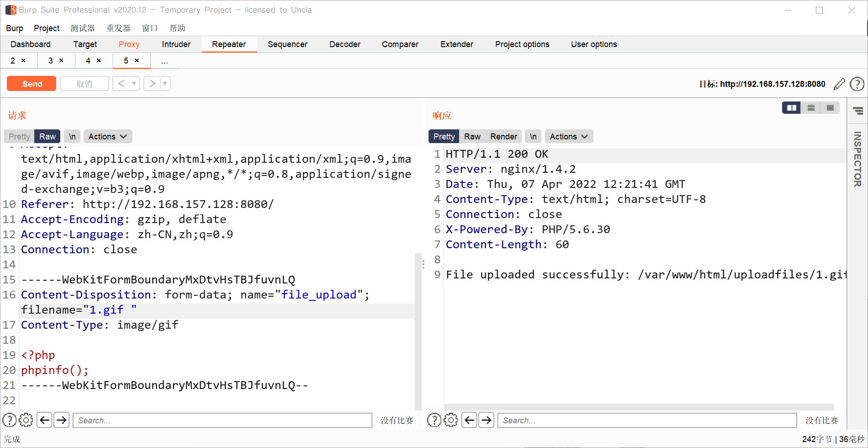Click the orange Send button
868x448 pixels.
(x=32, y=84)
